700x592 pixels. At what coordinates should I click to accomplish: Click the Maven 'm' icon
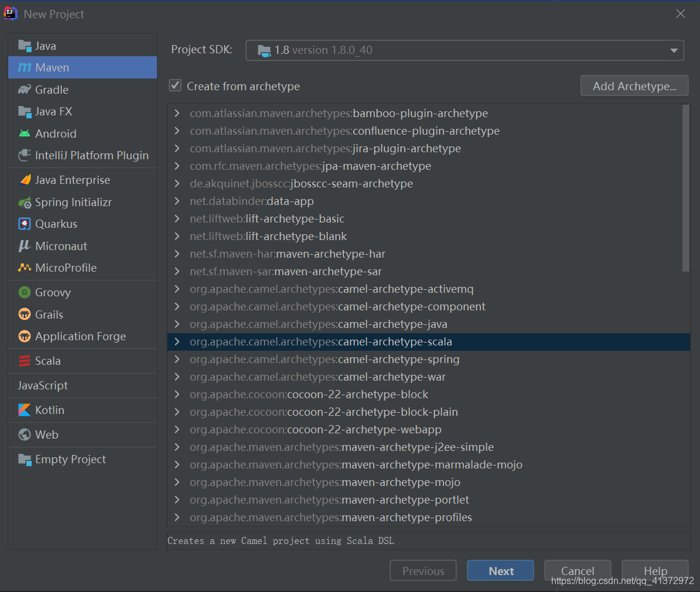[x=25, y=67]
